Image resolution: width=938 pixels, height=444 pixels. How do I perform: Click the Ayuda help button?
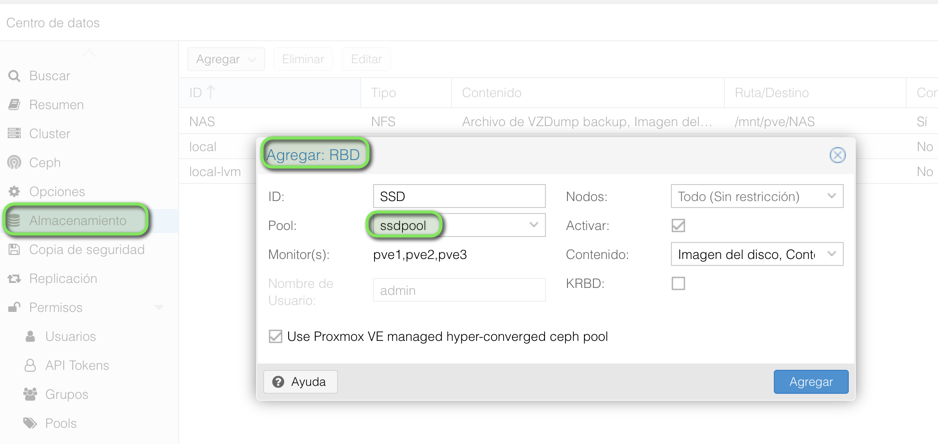(301, 382)
